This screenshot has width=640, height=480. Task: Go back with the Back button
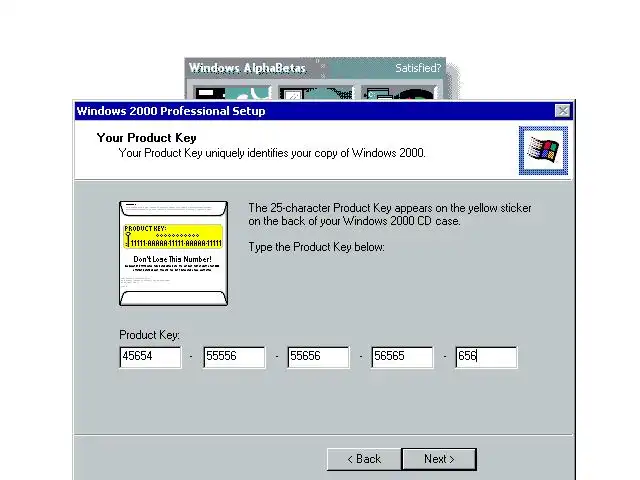coord(364,459)
